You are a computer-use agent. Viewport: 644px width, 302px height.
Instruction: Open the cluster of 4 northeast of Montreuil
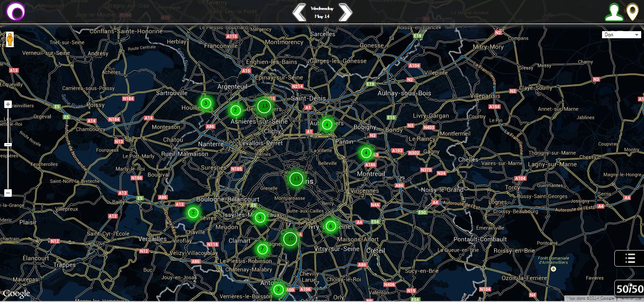coord(366,152)
